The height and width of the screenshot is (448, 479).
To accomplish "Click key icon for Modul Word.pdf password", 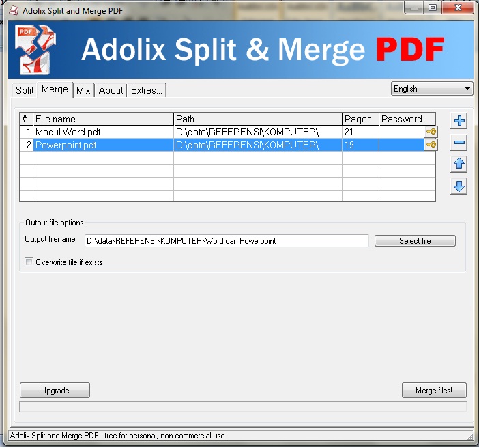I will click(431, 132).
